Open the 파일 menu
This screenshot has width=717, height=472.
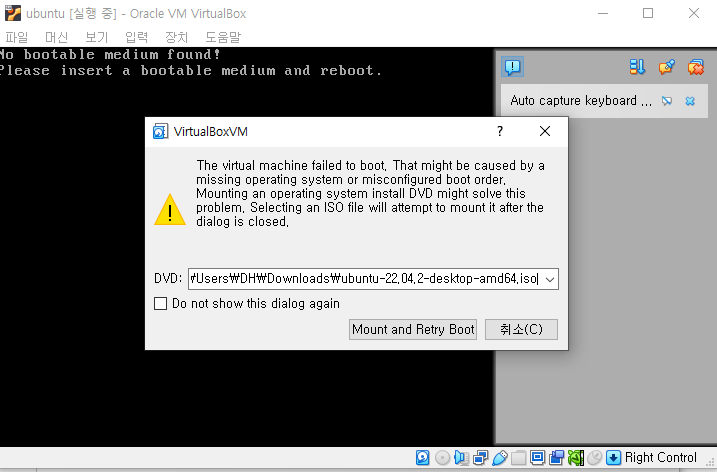pos(17,37)
